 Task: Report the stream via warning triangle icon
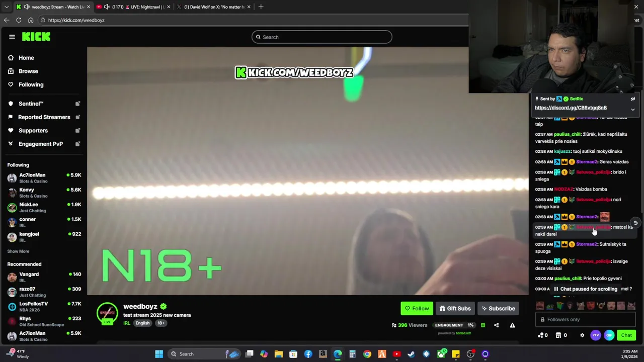pos(512,325)
